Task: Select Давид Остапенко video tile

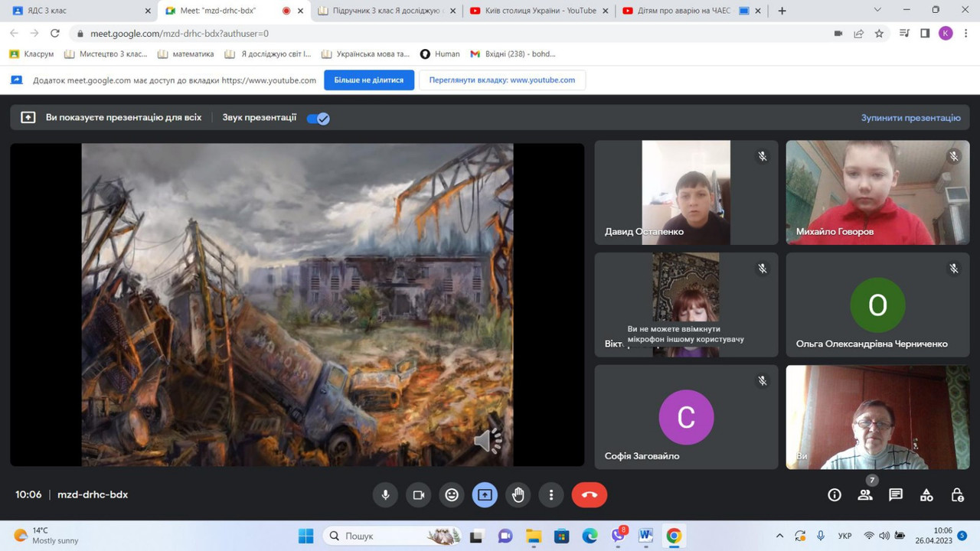Action: 686,192
